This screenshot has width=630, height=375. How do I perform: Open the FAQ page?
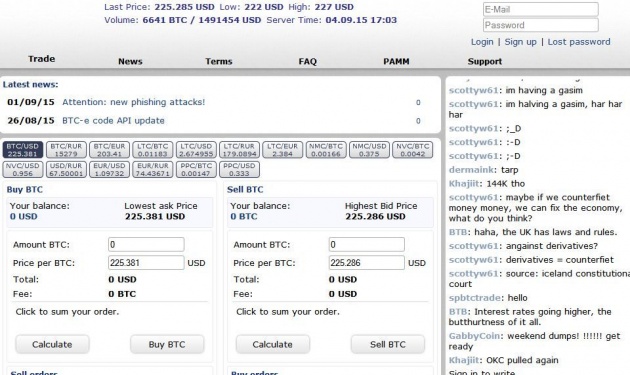(x=307, y=61)
